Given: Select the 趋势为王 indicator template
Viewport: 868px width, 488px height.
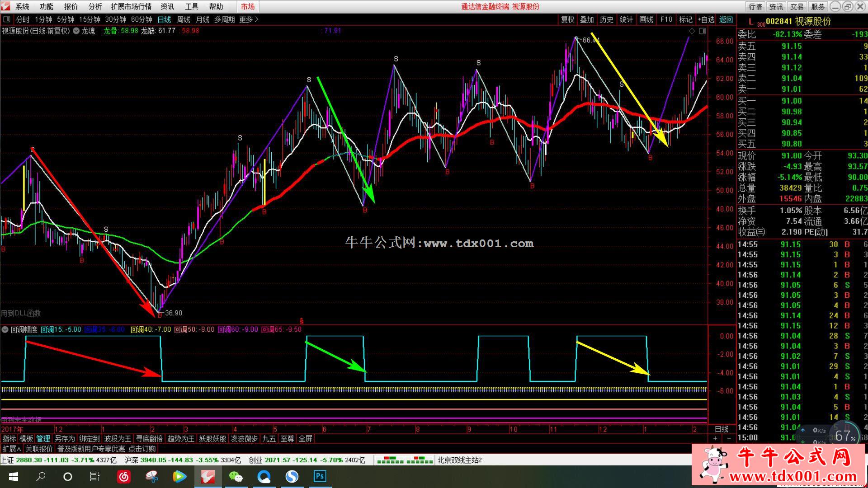Looking at the screenshot, I should click(181, 438).
